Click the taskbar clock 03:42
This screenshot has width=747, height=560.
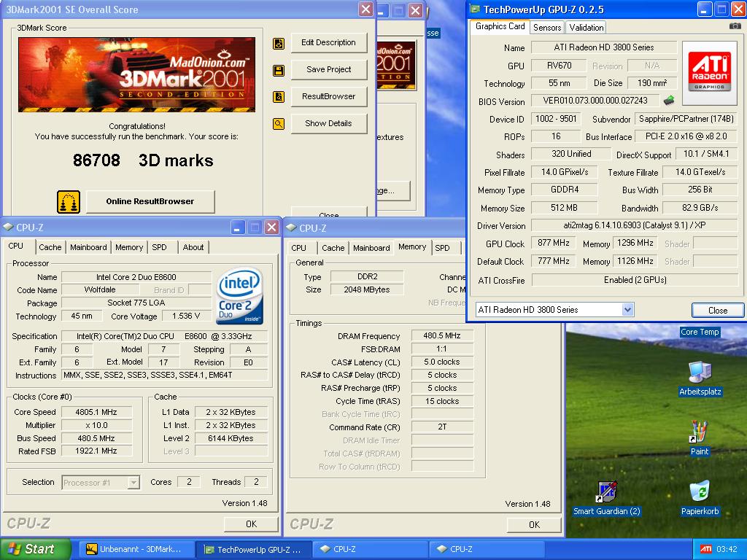tap(727, 549)
